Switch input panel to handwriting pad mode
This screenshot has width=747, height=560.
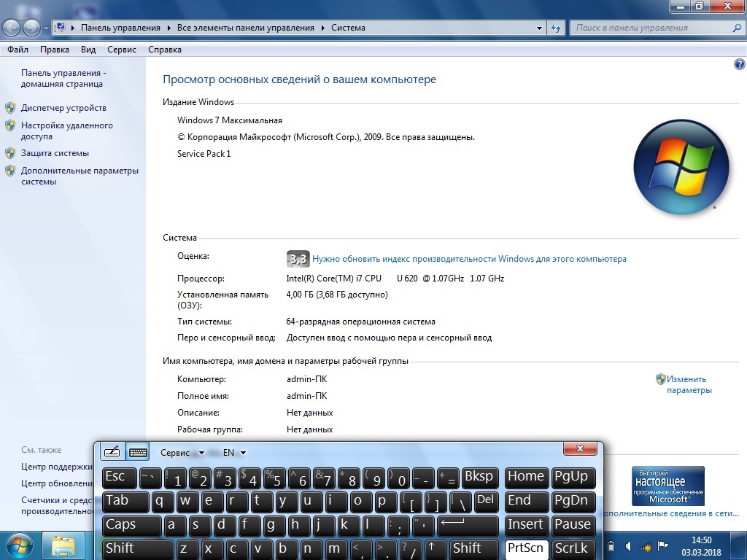coord(112,452)
